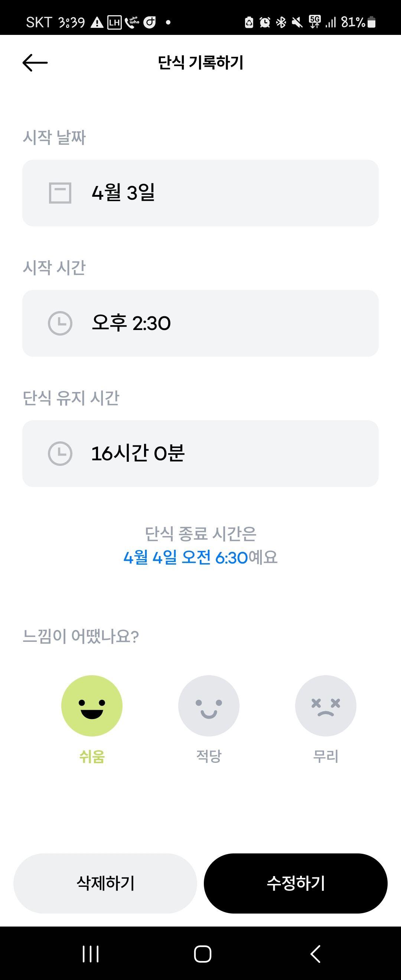Image resolution: width=401 pixels, height=980 pixels.
Task: Select the 무리 tired face emoji
Action: pyautogui.click(x=326, y=706)
